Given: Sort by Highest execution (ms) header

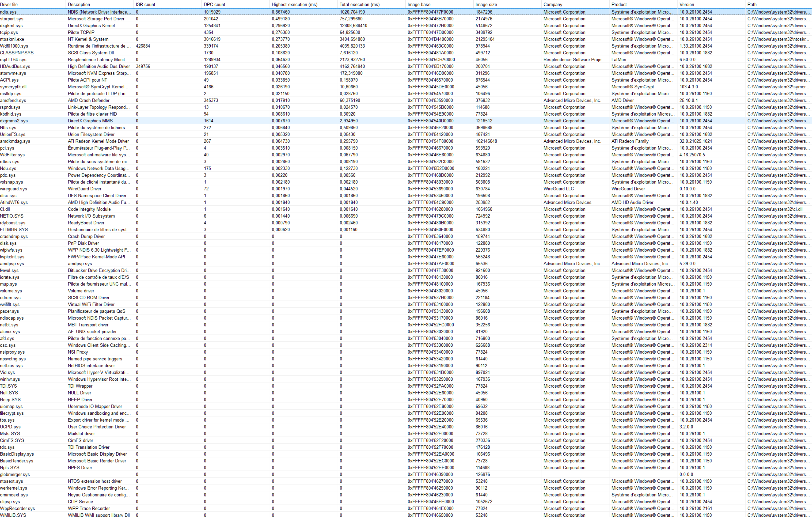Looking at the screenshot, I should click(x=294, y=4).
